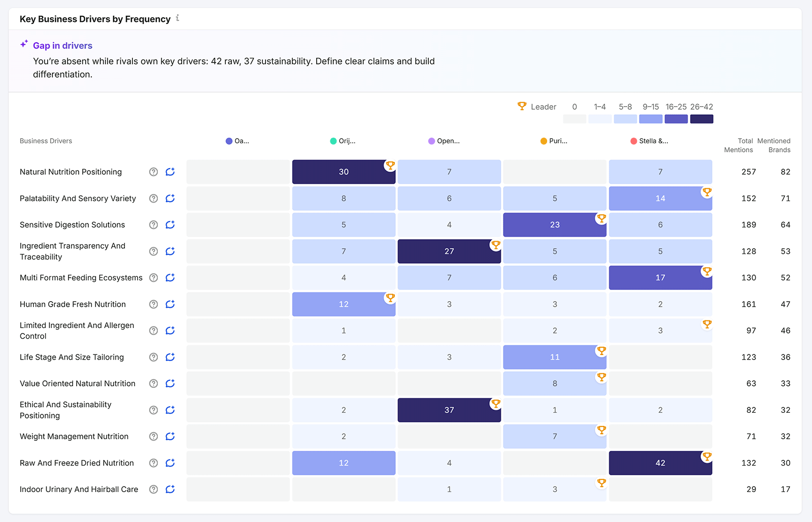Click the 37 cell for Ethical And Sustainability
Viewport: 812px width, 522px height.
click(449, 410)
